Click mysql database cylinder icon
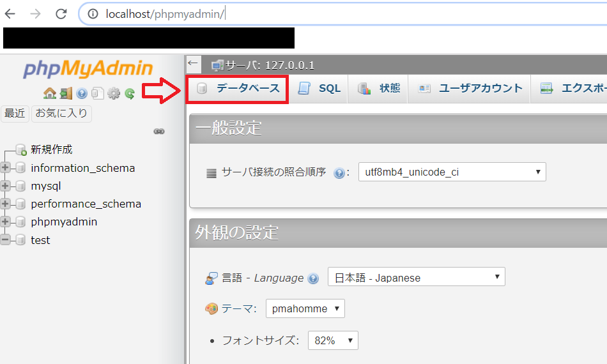The image size is (607, 364). [x=20, y=186]
